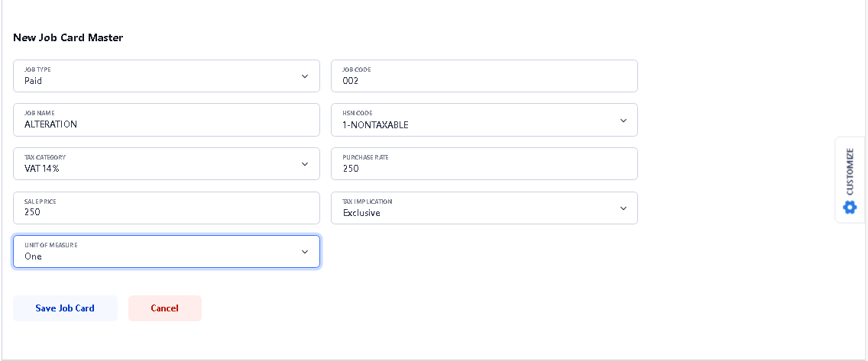Click the Job Type chevron arrow

(x=304, y=76)
